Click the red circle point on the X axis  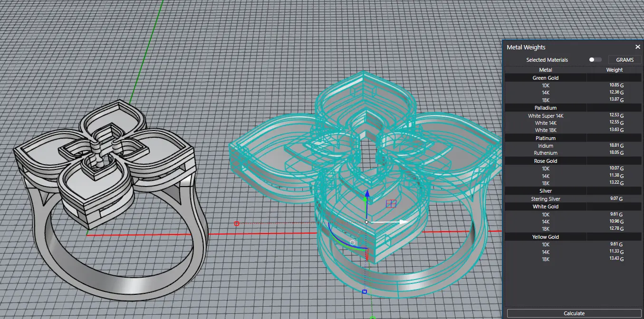[x=237, y=224]
